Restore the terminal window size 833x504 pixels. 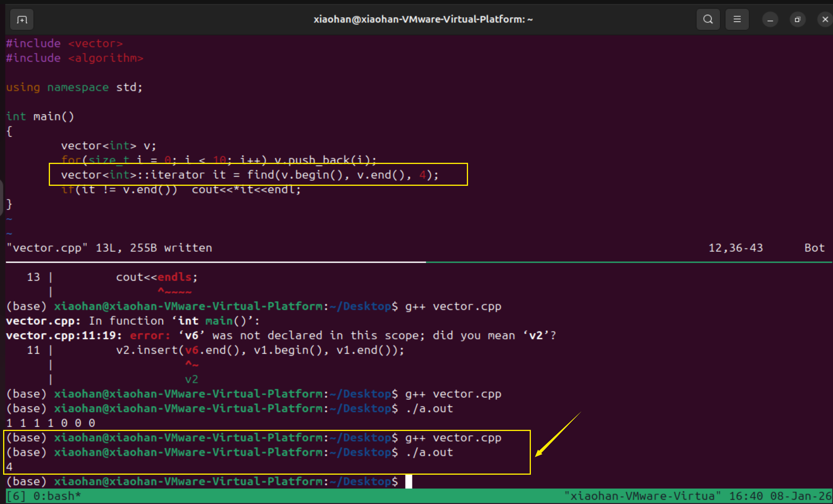(x=797, y=20)
